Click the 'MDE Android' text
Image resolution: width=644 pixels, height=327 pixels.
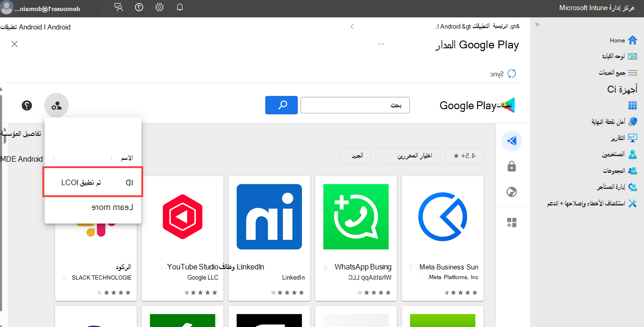point(22,159)
